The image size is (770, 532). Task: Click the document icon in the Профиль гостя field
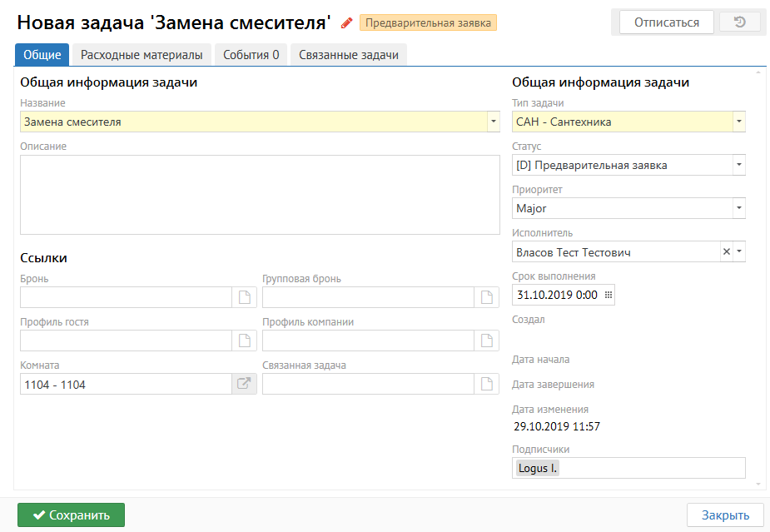[x=245, y=341]
